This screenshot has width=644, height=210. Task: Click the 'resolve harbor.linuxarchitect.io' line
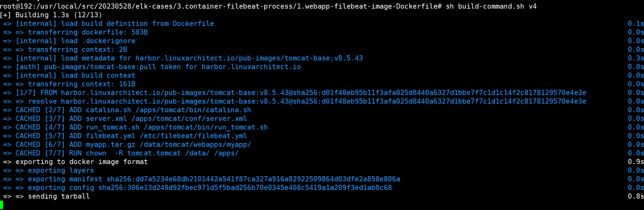click(307, 101)
